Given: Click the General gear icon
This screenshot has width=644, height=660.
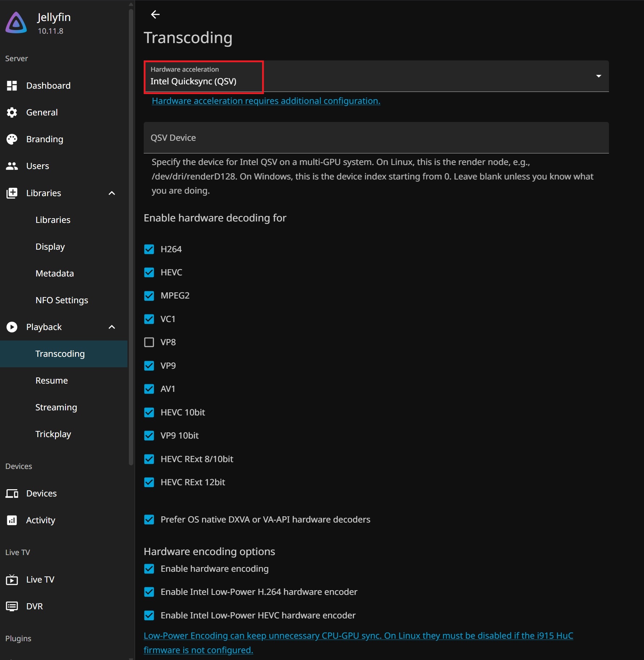Looking at the screenshot, I should click(x=12, y=113).
